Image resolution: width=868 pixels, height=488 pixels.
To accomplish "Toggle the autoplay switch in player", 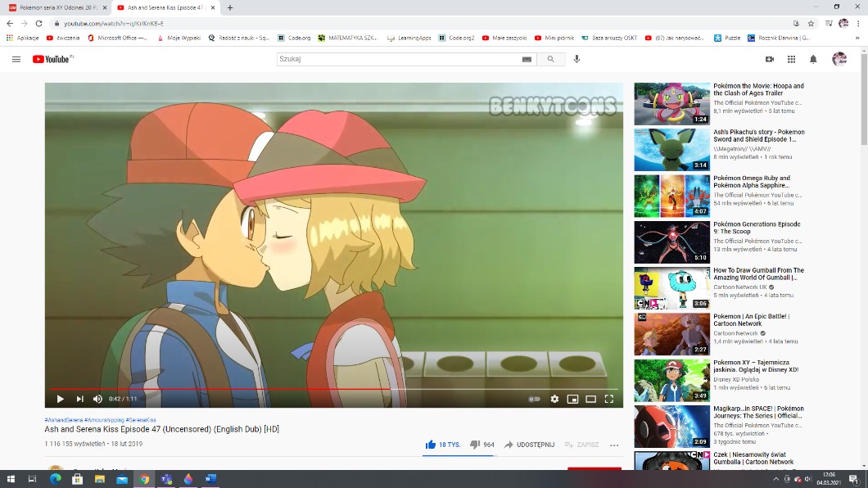I will click(x=535, y=399).
